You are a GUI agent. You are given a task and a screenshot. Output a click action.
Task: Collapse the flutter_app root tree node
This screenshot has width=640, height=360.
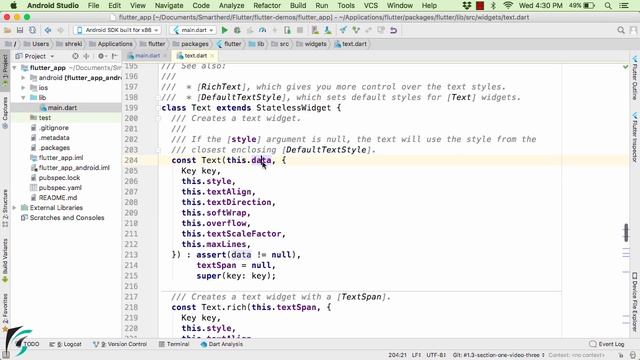[x=15, y=68]
